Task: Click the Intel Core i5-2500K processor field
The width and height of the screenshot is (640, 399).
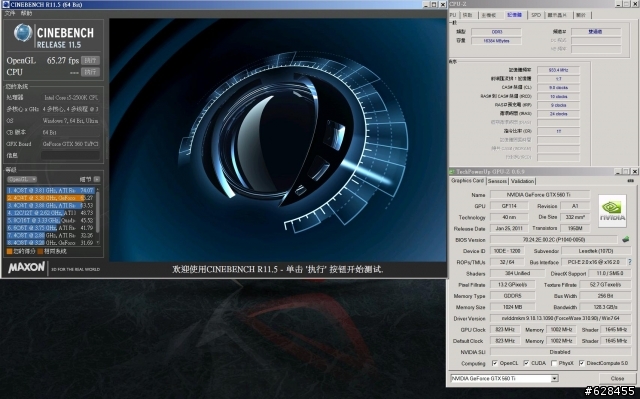Action: click(x=70, y=98)
